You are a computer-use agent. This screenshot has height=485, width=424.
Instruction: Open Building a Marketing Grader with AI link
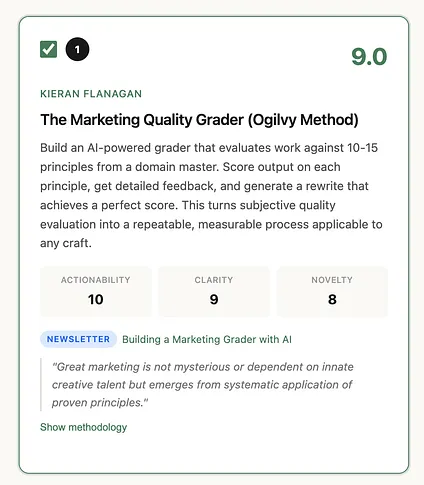207,339
